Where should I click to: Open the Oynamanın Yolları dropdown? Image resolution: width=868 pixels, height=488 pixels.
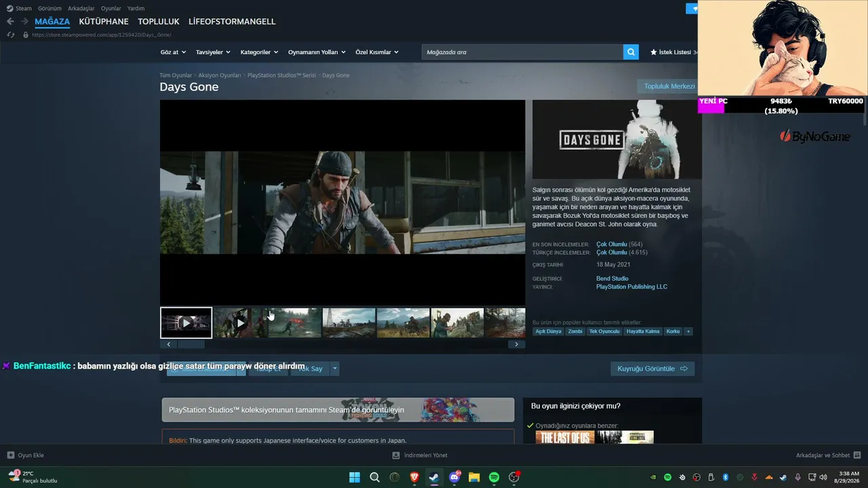317,52
